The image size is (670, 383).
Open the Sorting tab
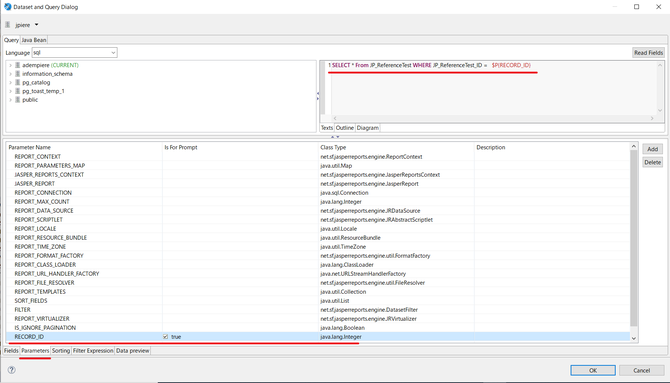pos(61,351)
